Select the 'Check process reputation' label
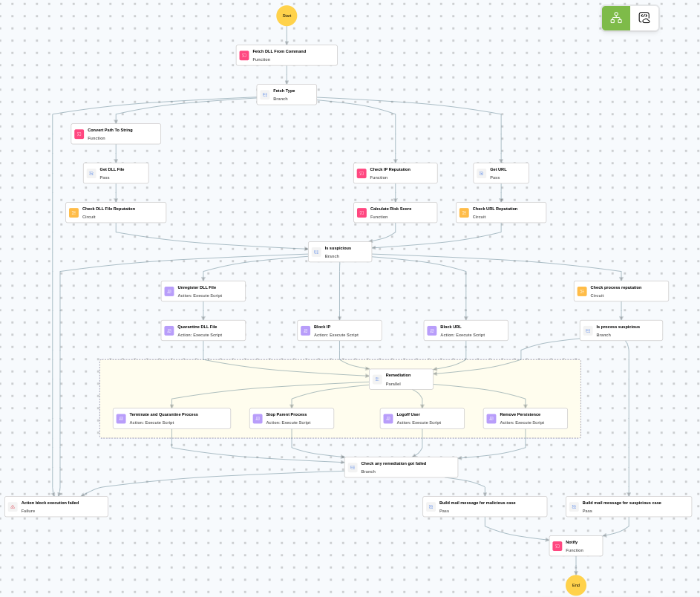The height and width of the screenshot is (597, 700). 616,287
